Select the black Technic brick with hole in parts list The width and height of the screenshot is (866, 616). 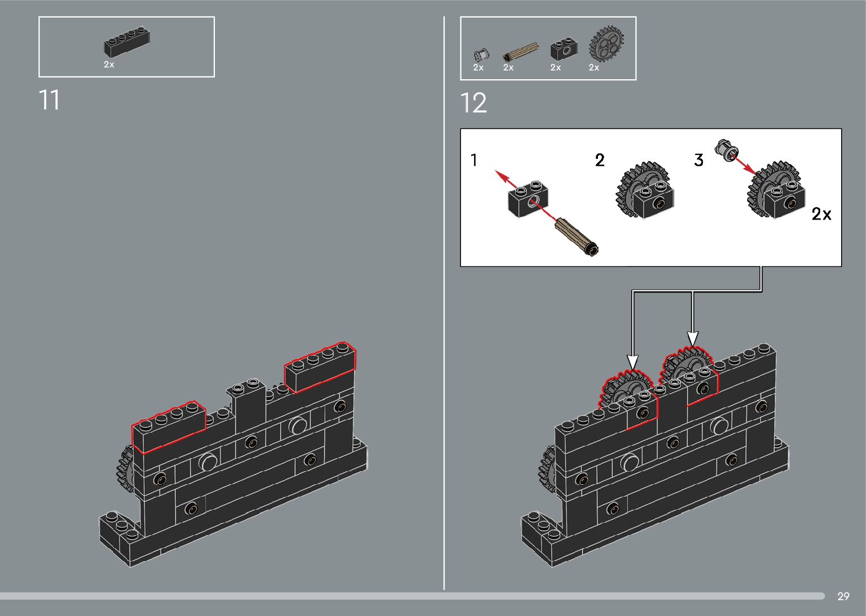(x=563, y=50)
